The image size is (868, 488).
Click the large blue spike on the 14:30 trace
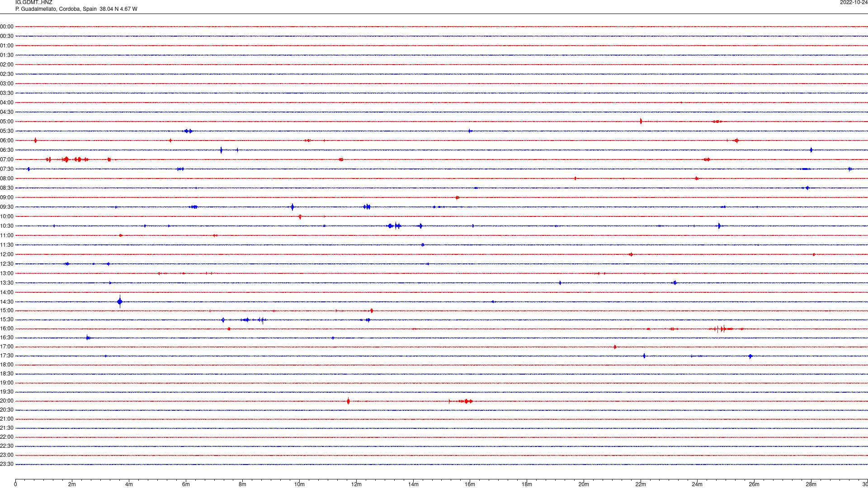120,301
